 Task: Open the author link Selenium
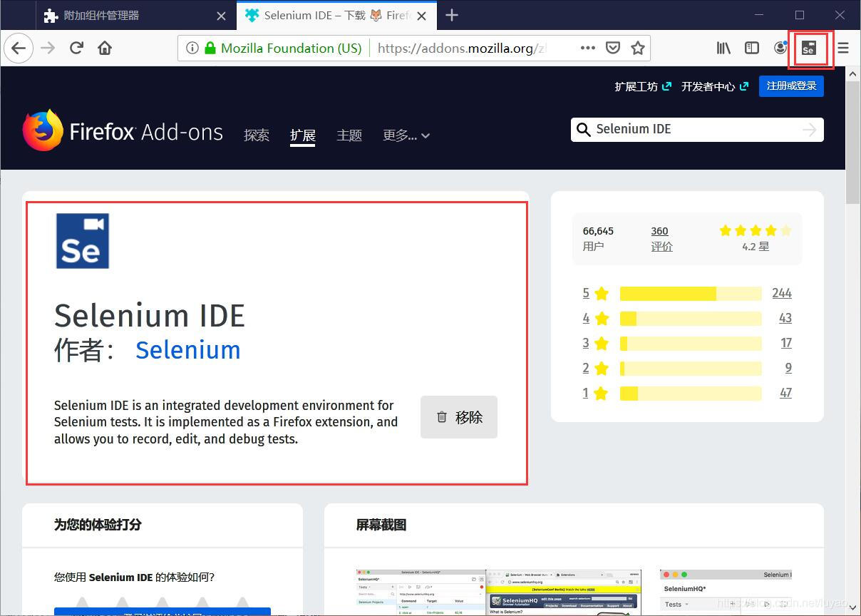pyautogui.click(x=188, y=350)
